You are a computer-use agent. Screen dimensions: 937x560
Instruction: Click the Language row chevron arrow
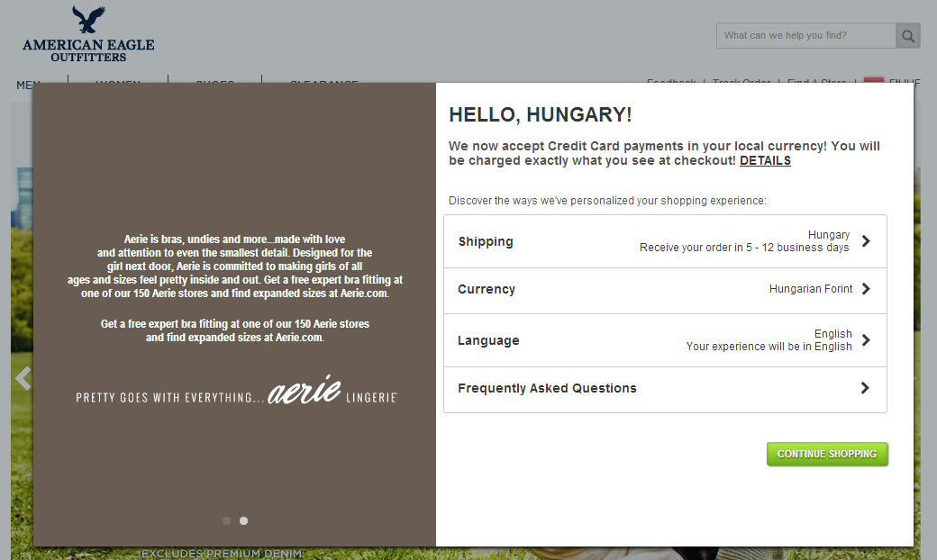coord(865,340)
